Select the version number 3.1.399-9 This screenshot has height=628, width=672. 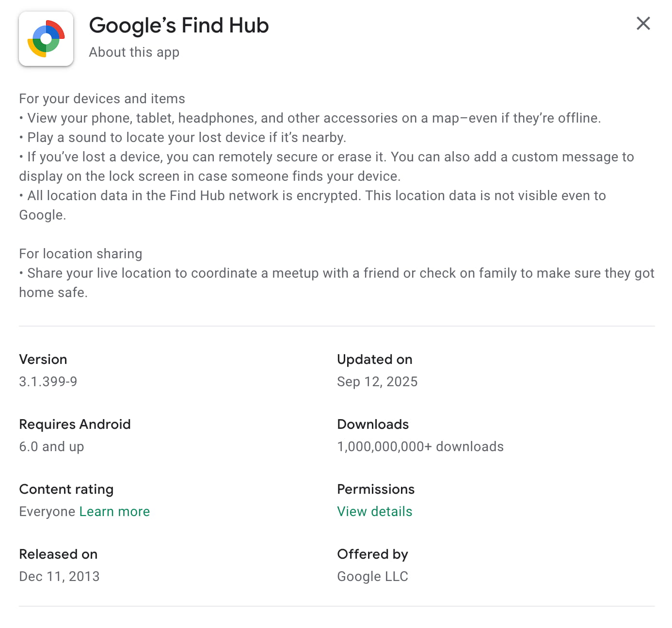click(x=48, y=381)
